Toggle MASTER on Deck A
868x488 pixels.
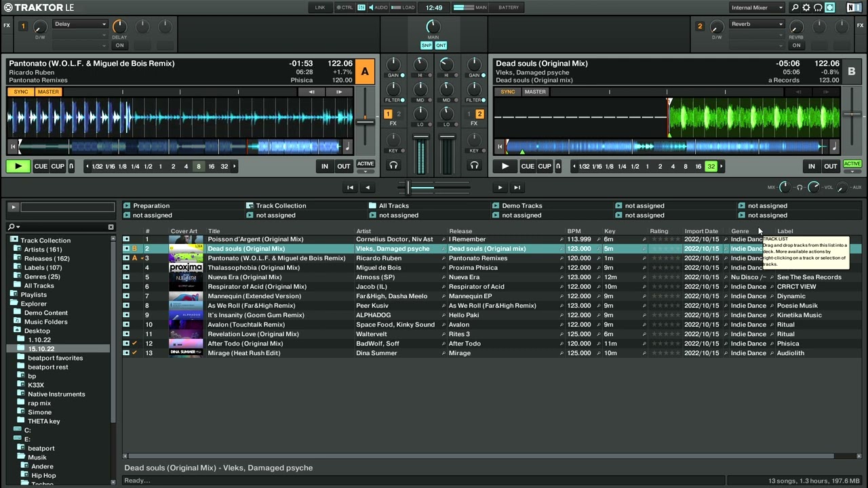tap(48, 91)
